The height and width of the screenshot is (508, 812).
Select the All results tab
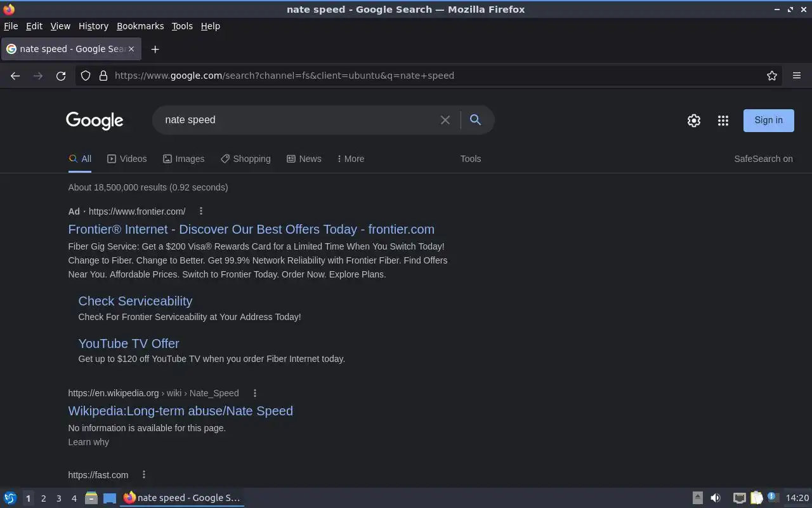(80, 159)
